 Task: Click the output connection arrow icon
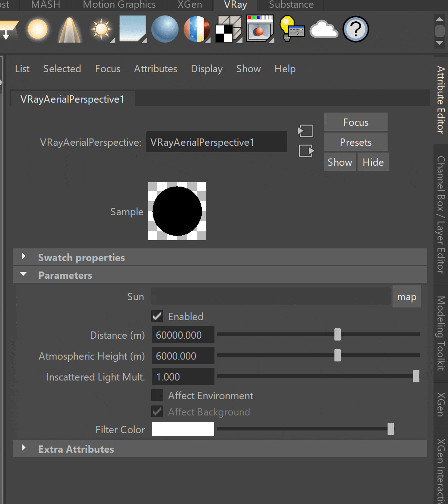tap(306, 151)
